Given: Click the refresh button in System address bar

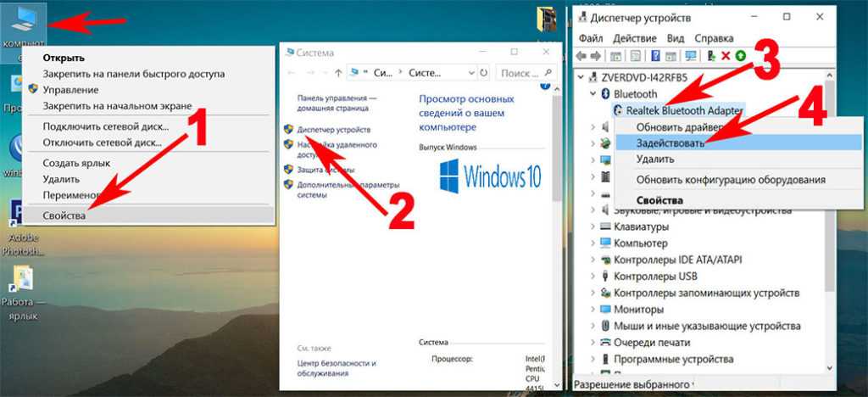Looking at the screenshot, I should coord(481,73).
